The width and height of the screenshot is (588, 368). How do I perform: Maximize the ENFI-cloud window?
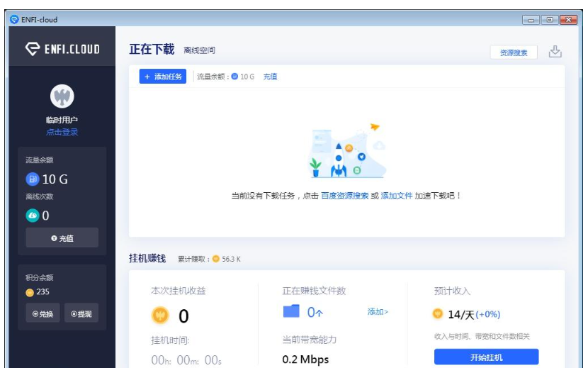click(550, 20)
